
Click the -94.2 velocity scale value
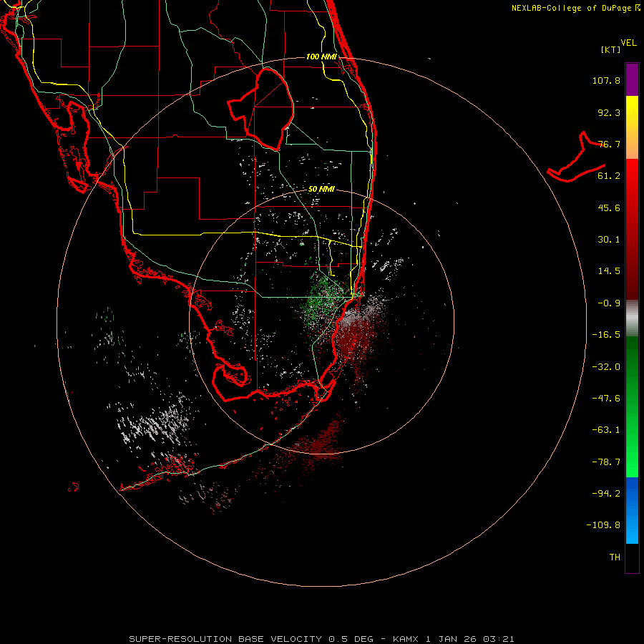(606, 493)
